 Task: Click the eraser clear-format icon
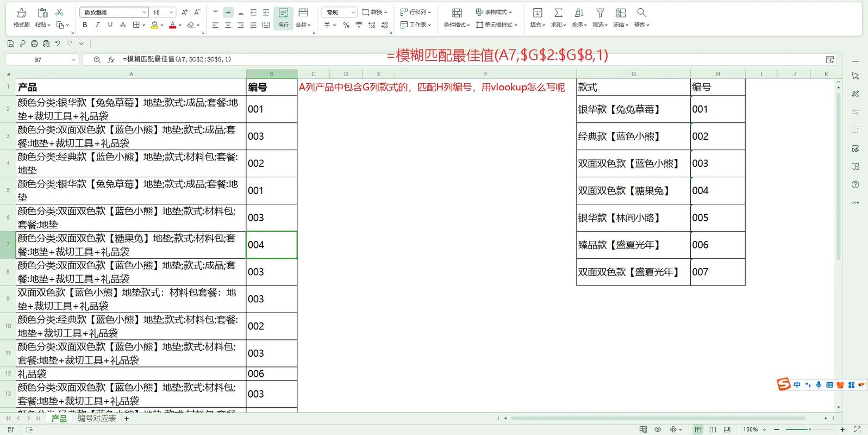pyautogui.click(x=191, y=25)
